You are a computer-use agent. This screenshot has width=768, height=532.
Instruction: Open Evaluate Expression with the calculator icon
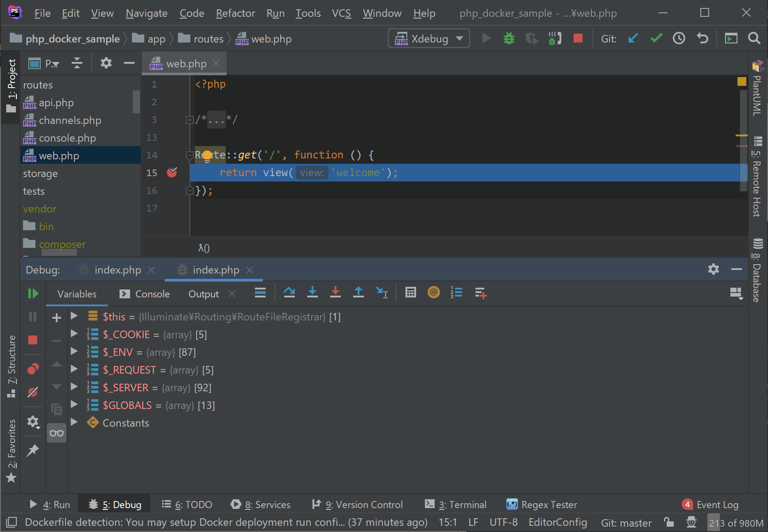410,293
